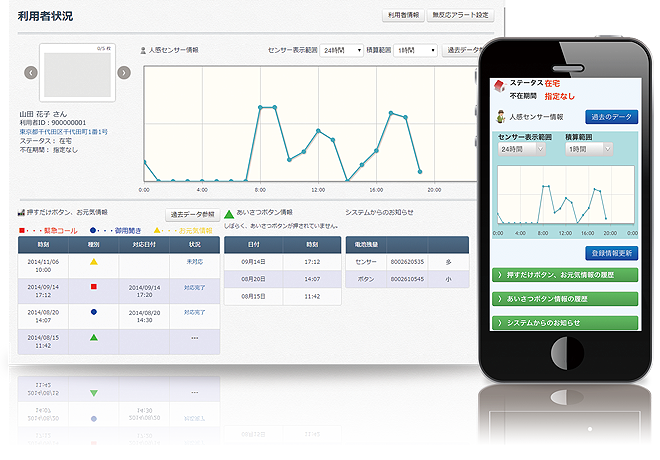Click the yellow triangle お元気情報 legend icon
This screenshot has width=660, height=460.
coord(157,230)
